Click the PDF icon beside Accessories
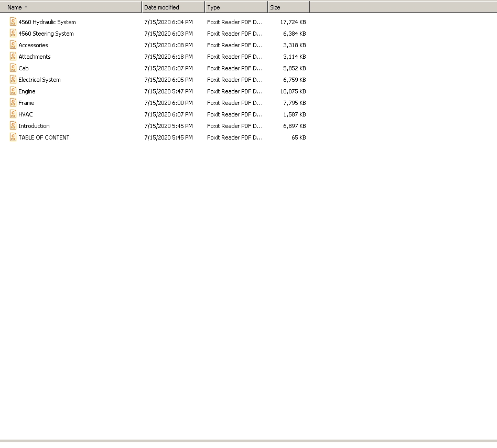The width and height of the screenshot is (497, 448). [13, 45]
